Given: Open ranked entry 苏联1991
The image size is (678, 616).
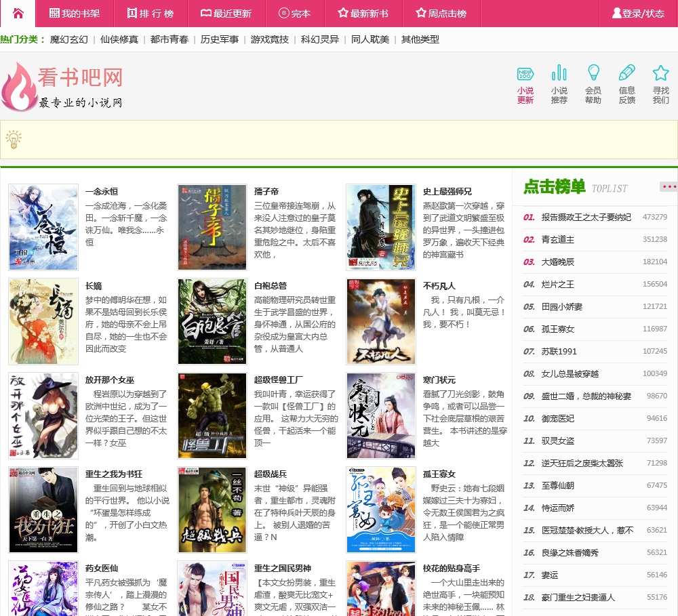Looking at the screenshot, I should pyautogui.click(x=559, y=352).
